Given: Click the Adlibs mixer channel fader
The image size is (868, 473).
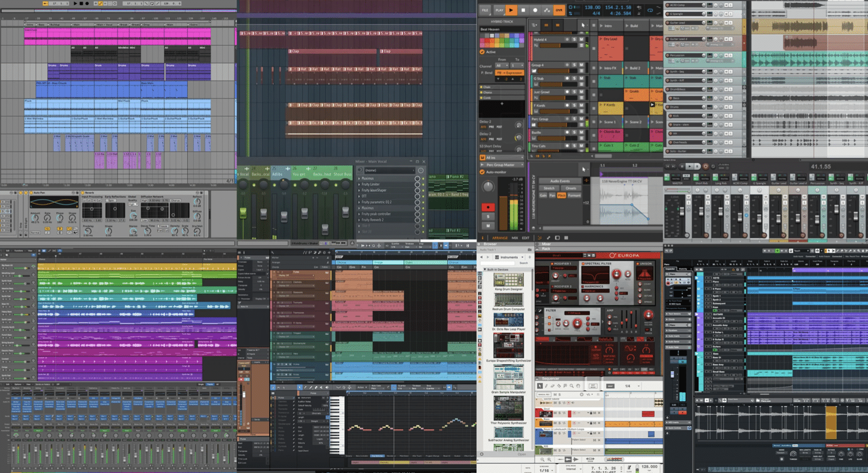Looking at the screenshot, I should [284, 216].
